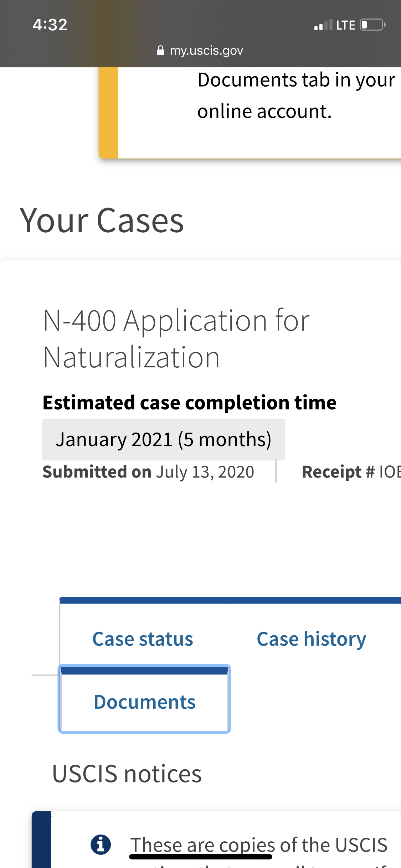Tap the my.uscis.gov address bar
This screenshot has height=868, width=401.
coord(200,51)
